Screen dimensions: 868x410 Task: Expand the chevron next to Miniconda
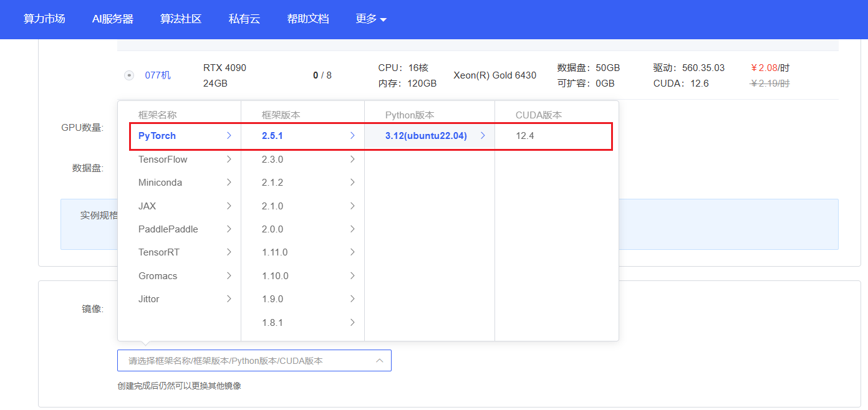point(229,183)
